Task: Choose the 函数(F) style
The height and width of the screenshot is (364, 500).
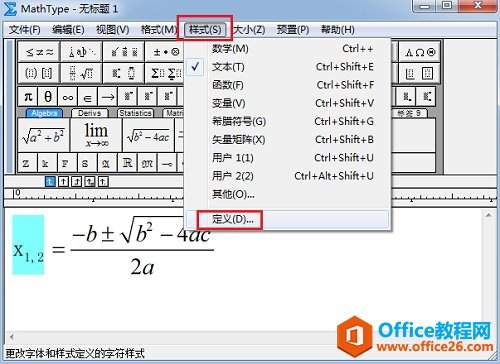Action: click(x=287, y=85)
